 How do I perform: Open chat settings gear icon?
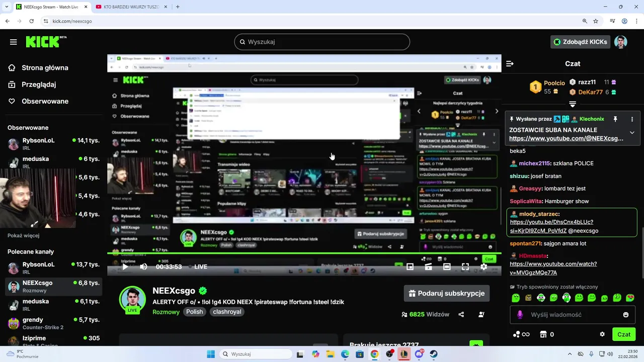tap(602, 334)
